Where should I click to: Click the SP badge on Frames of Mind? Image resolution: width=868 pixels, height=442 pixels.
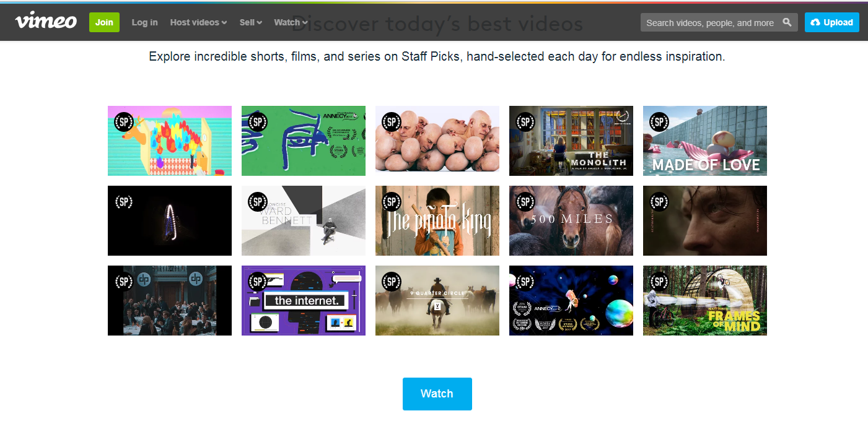(659, 282)
